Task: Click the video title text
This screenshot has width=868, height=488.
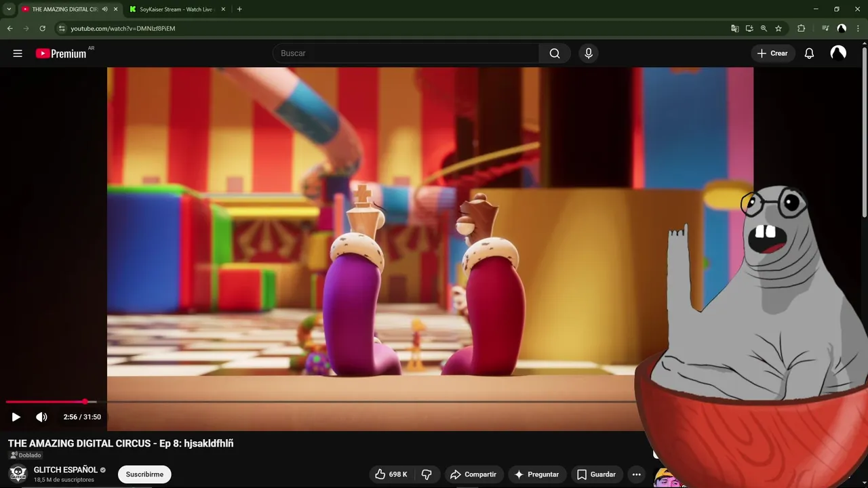Action: (x=121, y=443)
